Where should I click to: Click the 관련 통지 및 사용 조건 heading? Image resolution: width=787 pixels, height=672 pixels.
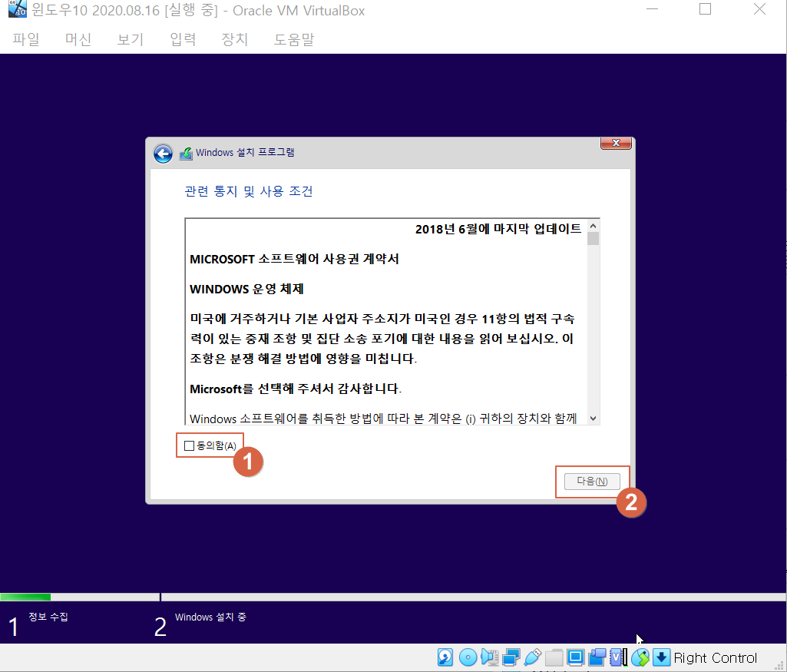tap(249, 191)
